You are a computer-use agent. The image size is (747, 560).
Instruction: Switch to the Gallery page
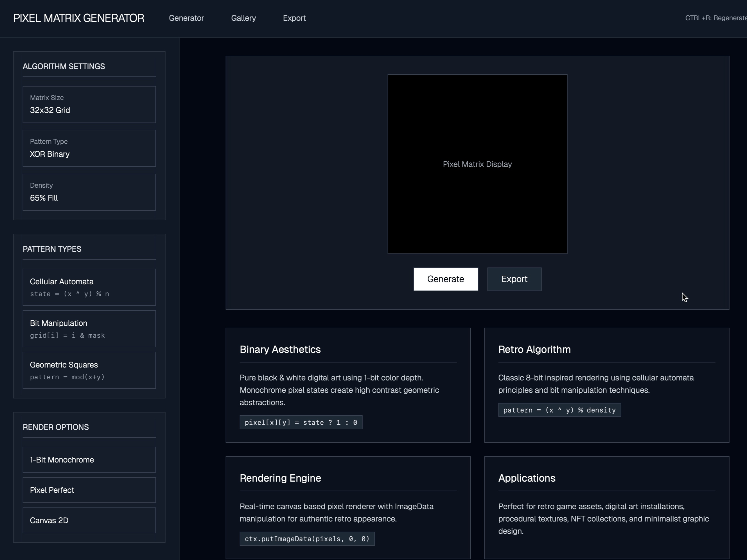tap(243, 18)
